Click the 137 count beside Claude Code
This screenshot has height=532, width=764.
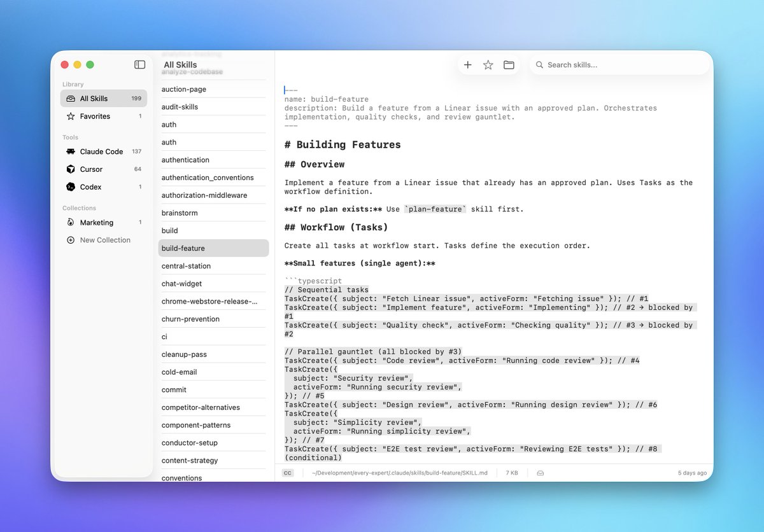(x=136, y=151)
